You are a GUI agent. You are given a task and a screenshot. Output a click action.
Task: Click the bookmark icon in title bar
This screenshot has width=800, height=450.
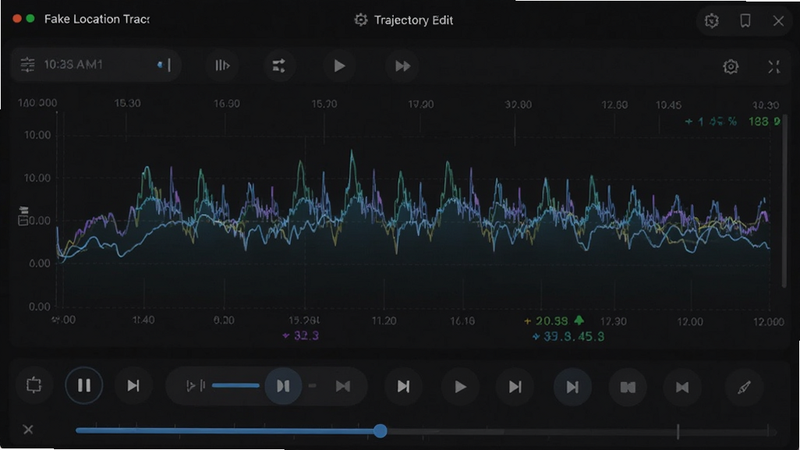745,21
